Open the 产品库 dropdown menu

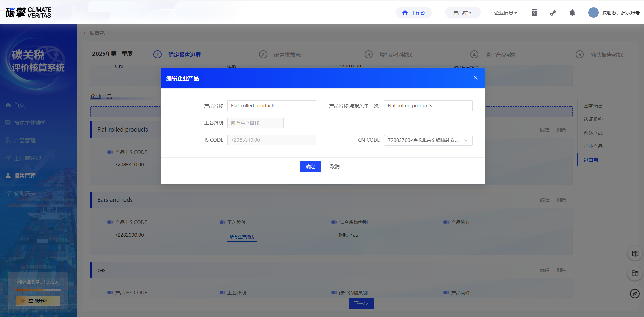(462, 13)
